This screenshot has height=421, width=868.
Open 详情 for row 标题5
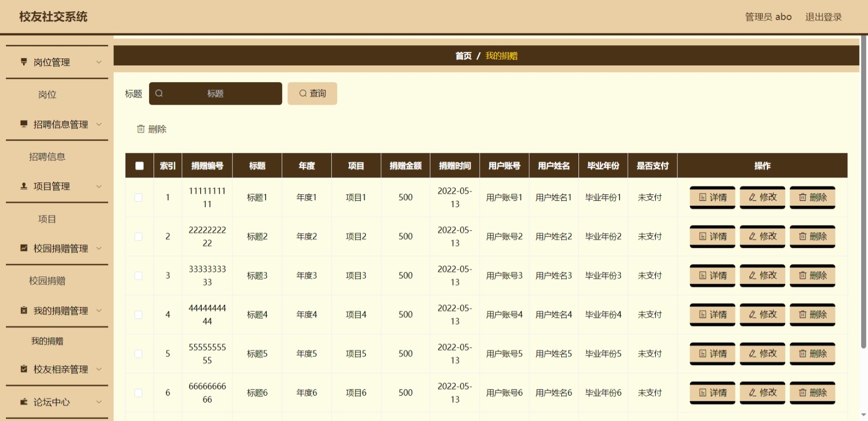pos(712,354)
